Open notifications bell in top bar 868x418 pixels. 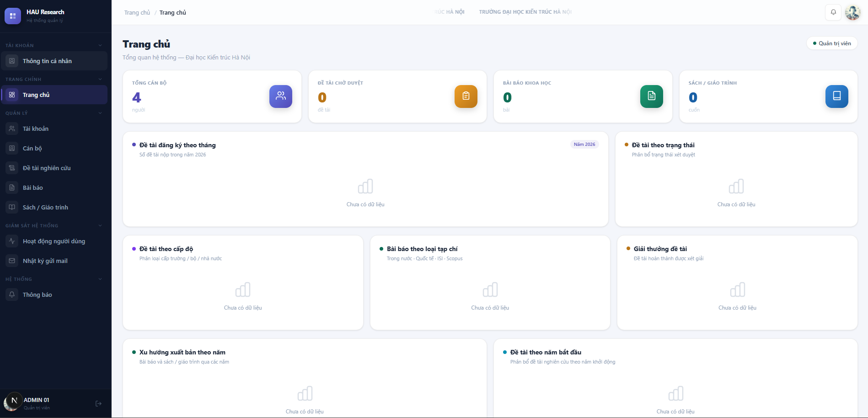pyautogui.click(x=833, y=12)
